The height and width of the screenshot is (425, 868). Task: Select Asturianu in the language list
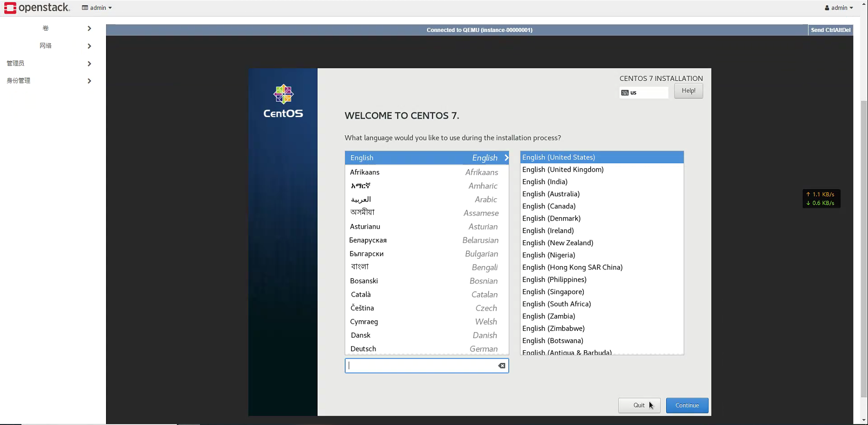click(x=427, y=227)
